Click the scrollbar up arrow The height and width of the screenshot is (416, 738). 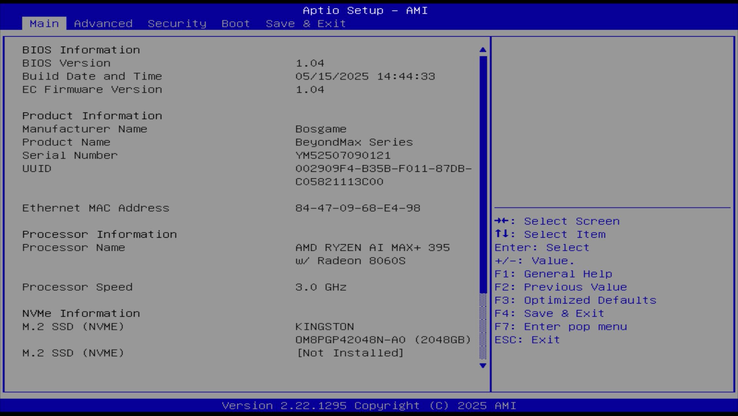(x=482, y=50)
